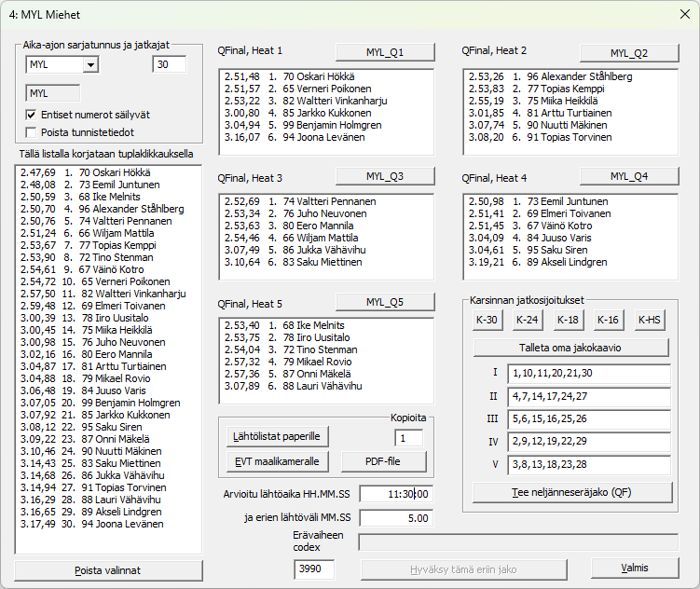
Task: Click 'Lähtölistat paperille' print button
Action: click(277, 436)
